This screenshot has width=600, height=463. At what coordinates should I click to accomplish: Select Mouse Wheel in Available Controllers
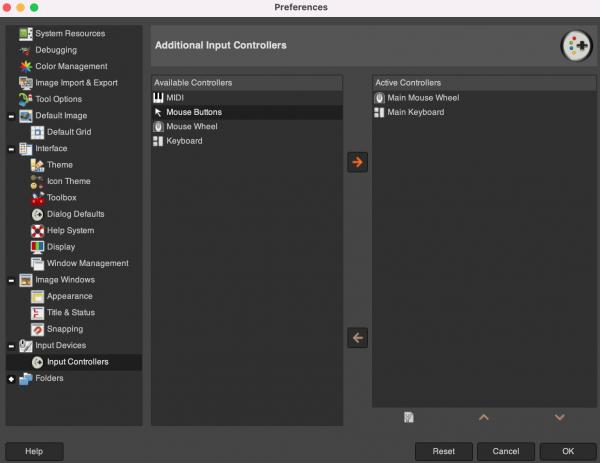(247, 127)
